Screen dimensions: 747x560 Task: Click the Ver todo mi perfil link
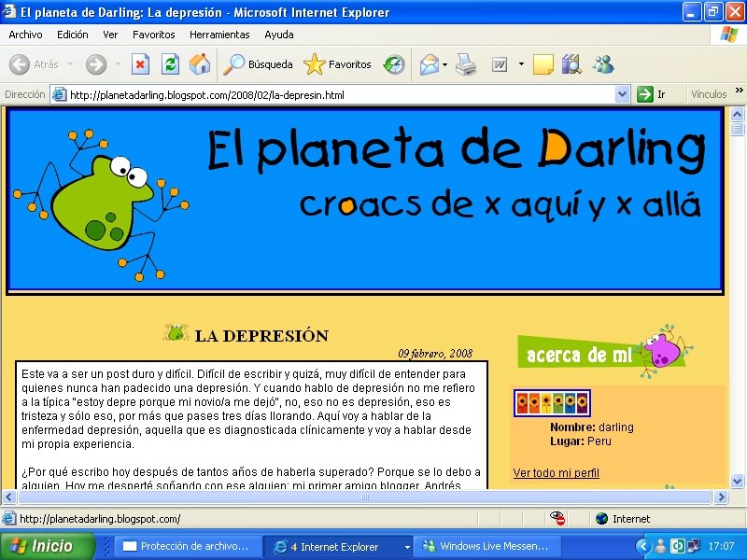point(556,473)
